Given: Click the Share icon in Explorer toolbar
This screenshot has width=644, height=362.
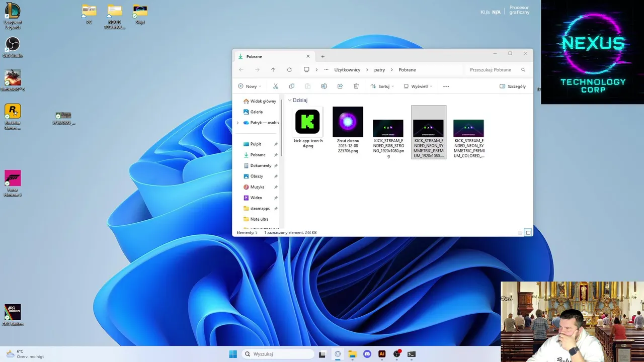Looking at the screenshot, I should coord(340,86).
